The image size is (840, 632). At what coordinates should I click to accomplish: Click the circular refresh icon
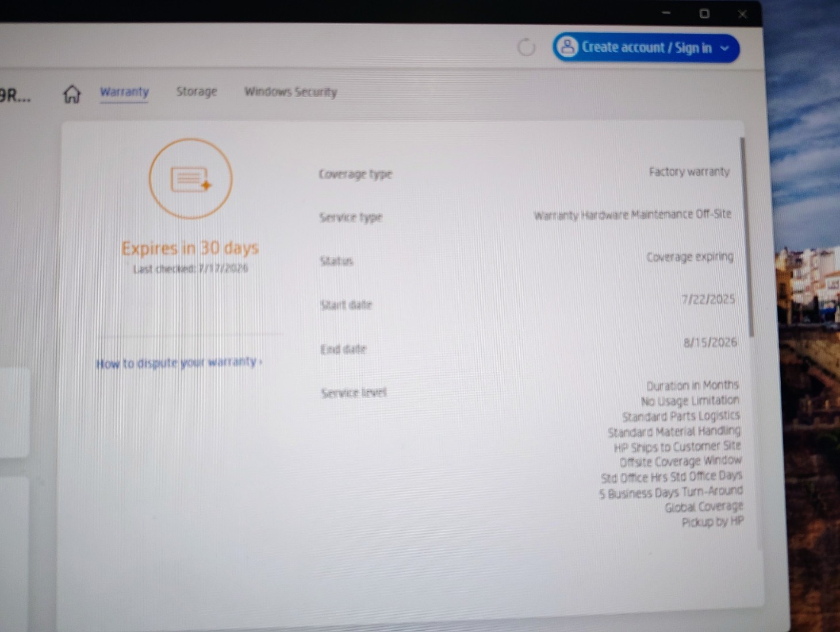[526, 48]
